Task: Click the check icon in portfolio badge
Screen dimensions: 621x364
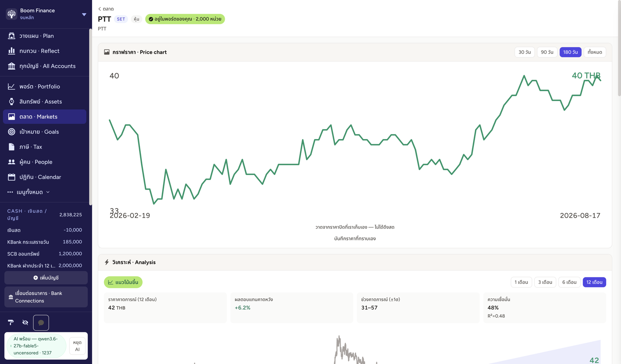Action: click(x=151, y=19)
